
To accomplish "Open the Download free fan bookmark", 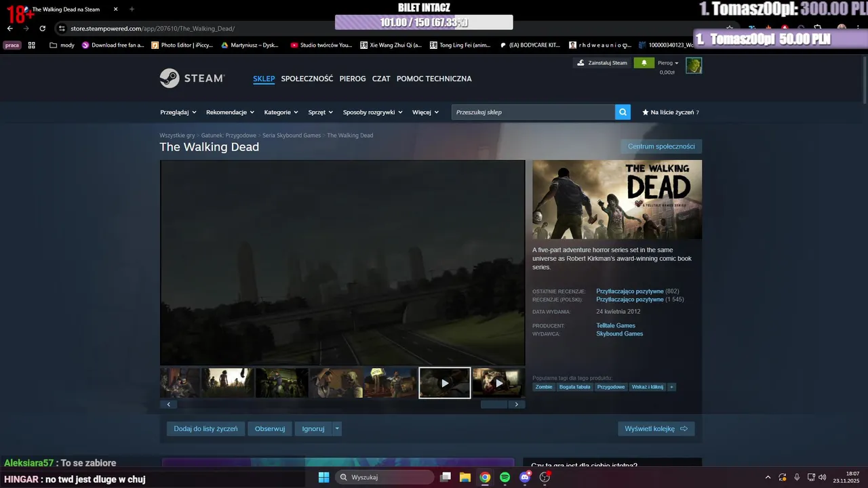I will tap(113, 45).
